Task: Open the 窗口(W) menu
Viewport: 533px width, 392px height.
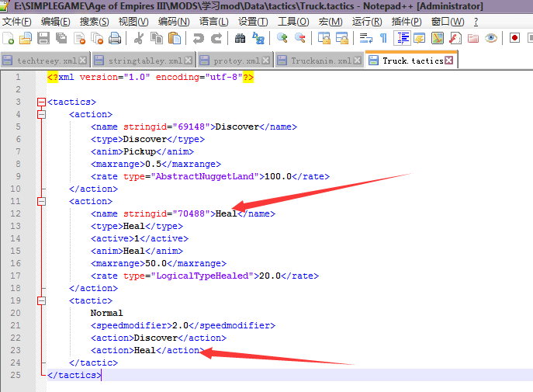Action: 448,22
